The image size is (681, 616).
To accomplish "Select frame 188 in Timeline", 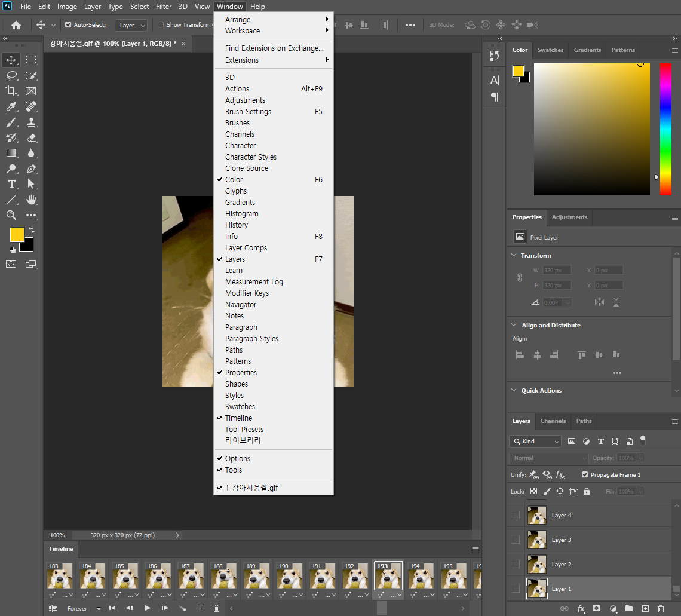I will (x=224, y=575).
